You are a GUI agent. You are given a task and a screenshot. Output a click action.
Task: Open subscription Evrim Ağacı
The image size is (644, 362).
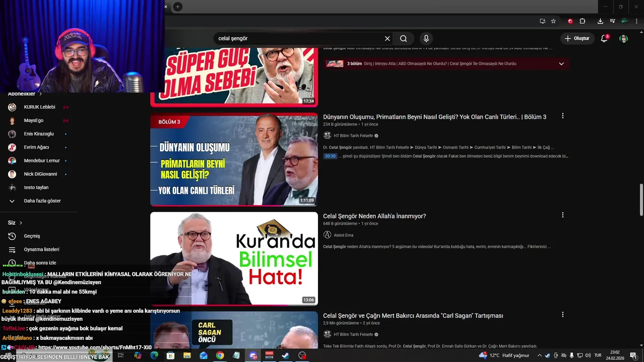click(36, 147)
